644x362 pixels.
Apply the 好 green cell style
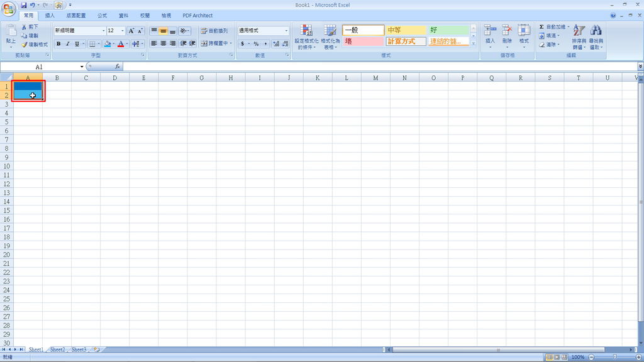(x=448, y=30)
